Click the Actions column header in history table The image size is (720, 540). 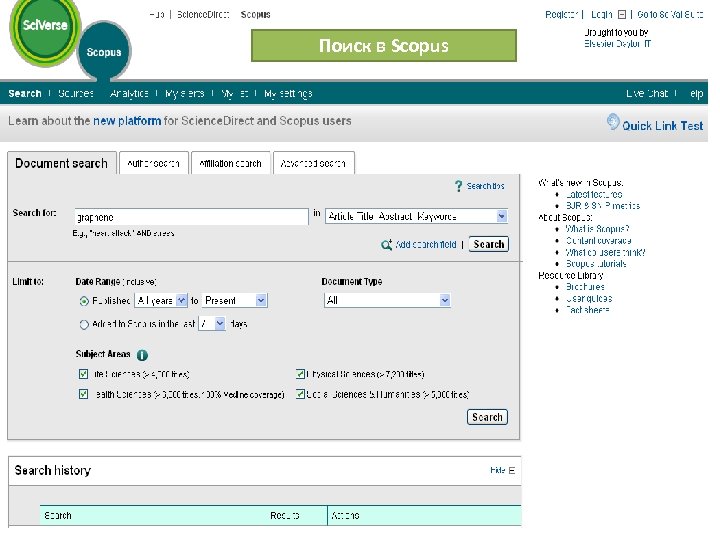pos(345,516)
